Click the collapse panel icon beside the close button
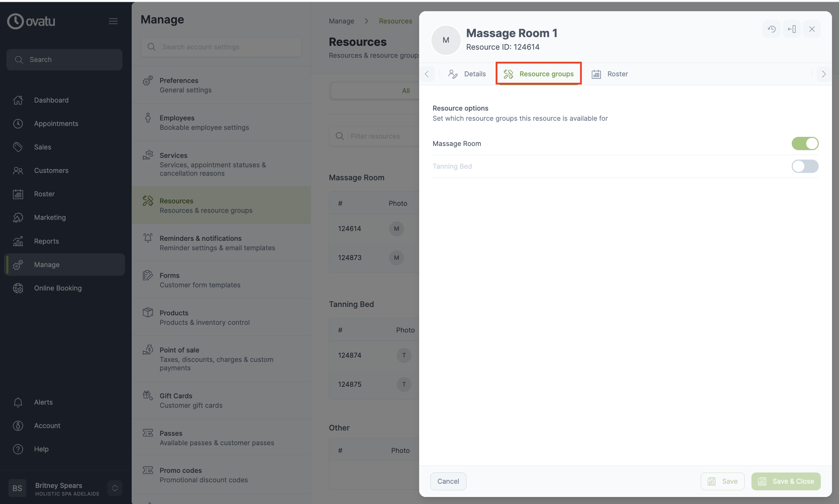This screenshot has width=839, height=504. [x=792, y=29]
